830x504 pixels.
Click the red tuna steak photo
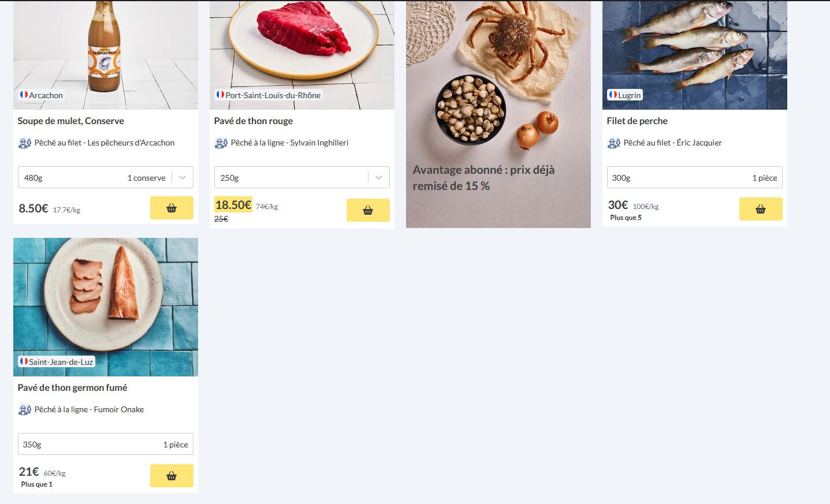click(302, 55)
